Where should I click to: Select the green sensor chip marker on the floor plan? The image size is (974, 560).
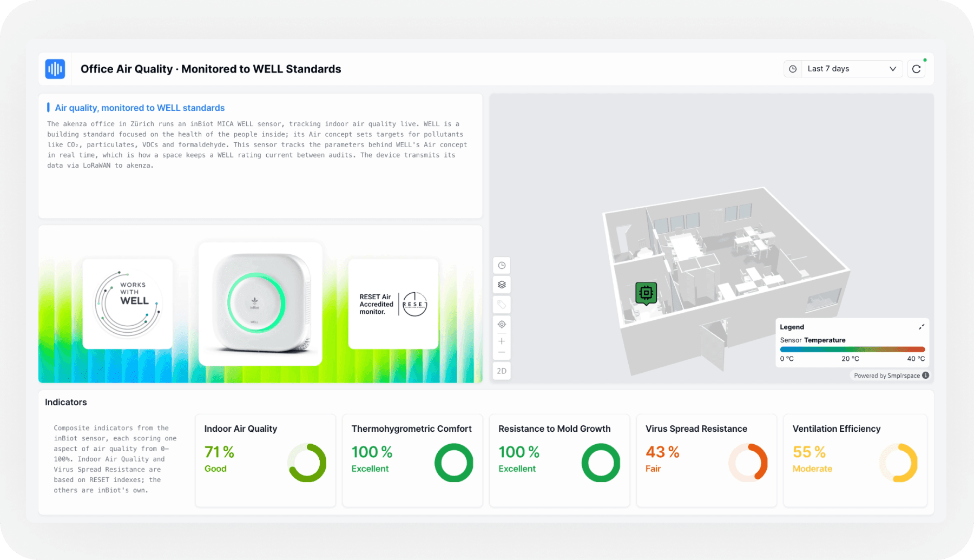[646, 293]
